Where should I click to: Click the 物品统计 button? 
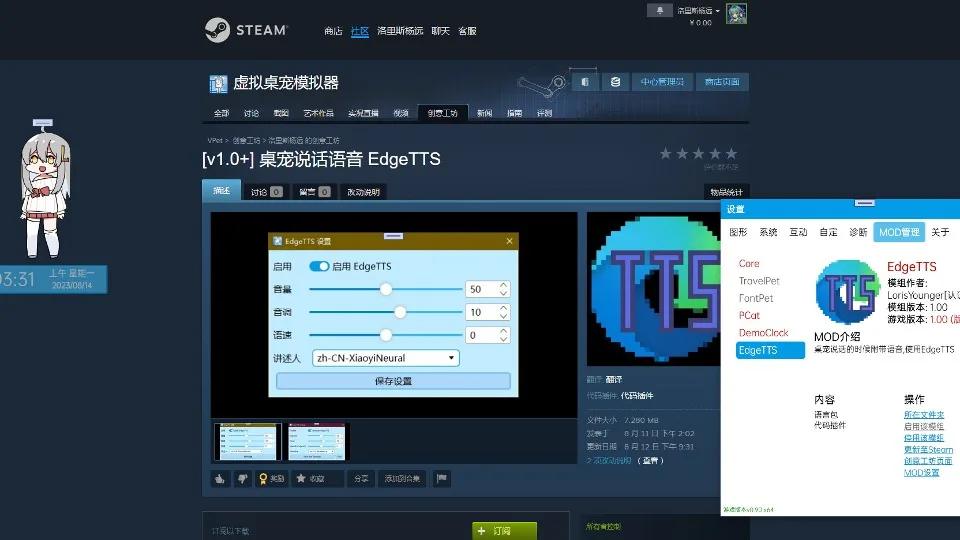726,192
